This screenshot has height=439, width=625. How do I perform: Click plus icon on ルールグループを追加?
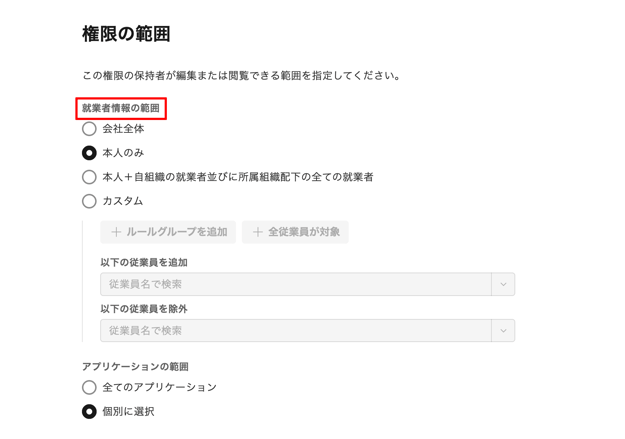[116, 232]
